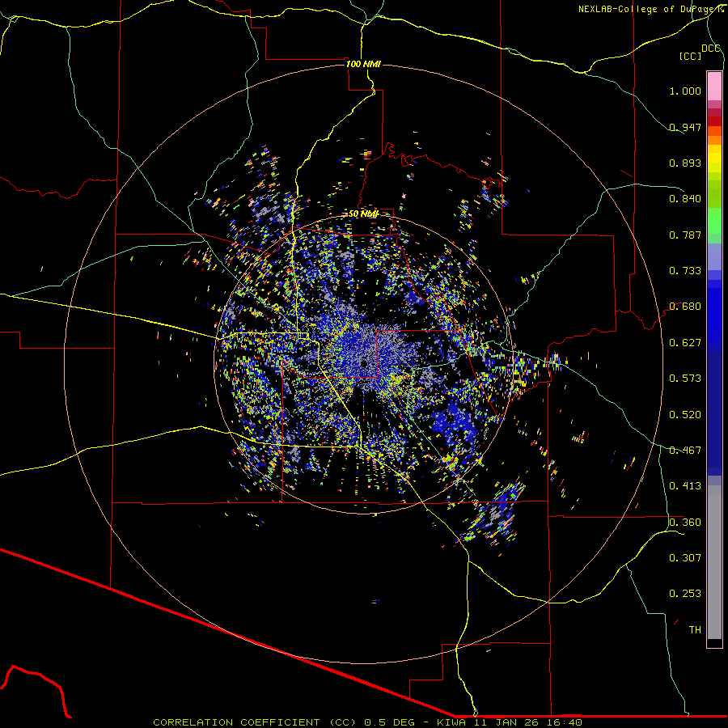The image size is (728, 728).
Task: Click the 0.733 value on the scale
Action: [x=685, y=271]
